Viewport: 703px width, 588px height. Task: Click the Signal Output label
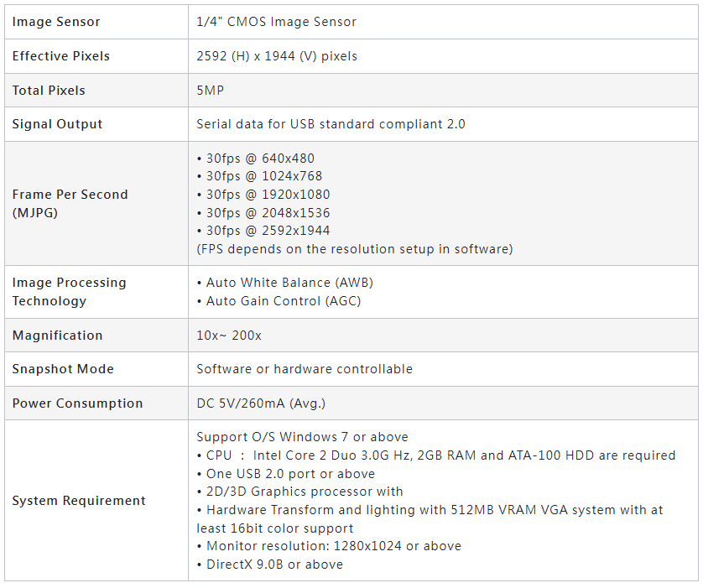tap(57, 124)
